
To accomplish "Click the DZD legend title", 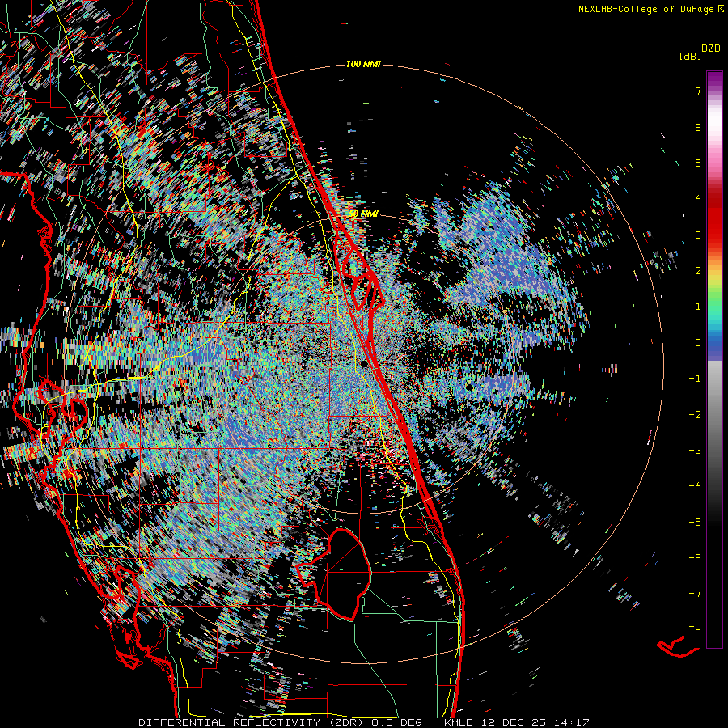I will [711, 49].
